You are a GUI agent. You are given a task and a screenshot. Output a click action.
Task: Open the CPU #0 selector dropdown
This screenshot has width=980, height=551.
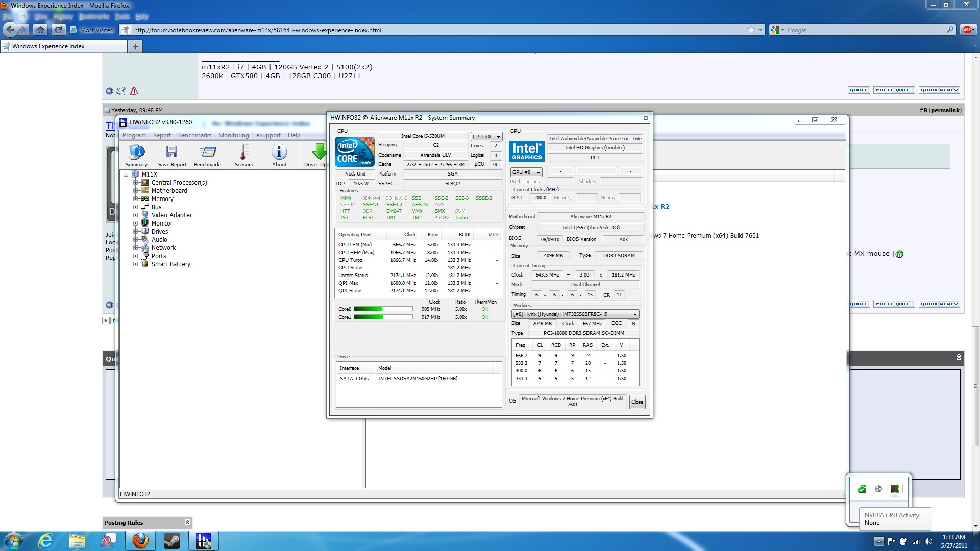click(x=486, y=137)
